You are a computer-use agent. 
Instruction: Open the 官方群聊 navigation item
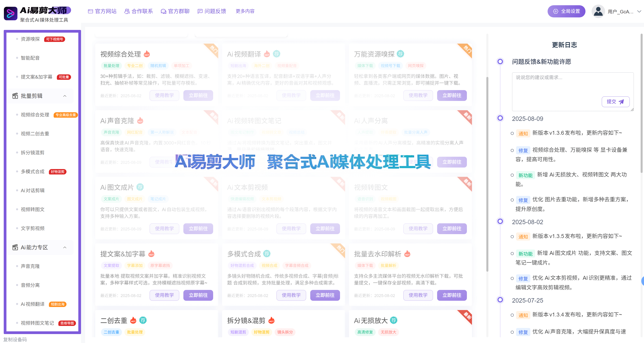175,11
